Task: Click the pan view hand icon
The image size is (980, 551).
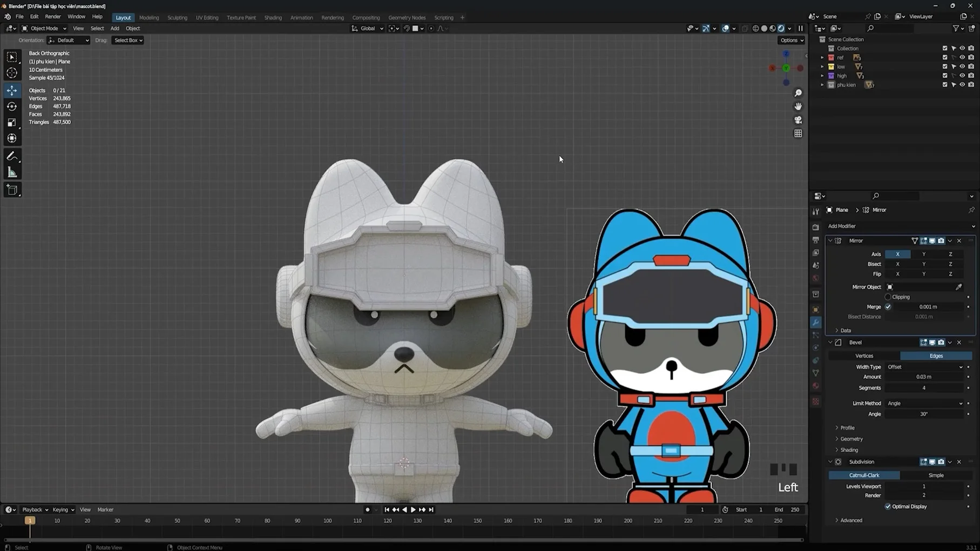Action: (x=798, y=106)
